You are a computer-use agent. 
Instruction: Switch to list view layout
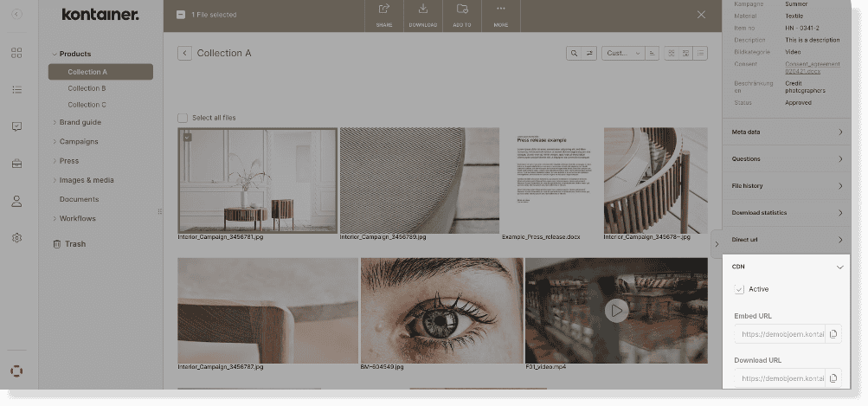[700, 53]
